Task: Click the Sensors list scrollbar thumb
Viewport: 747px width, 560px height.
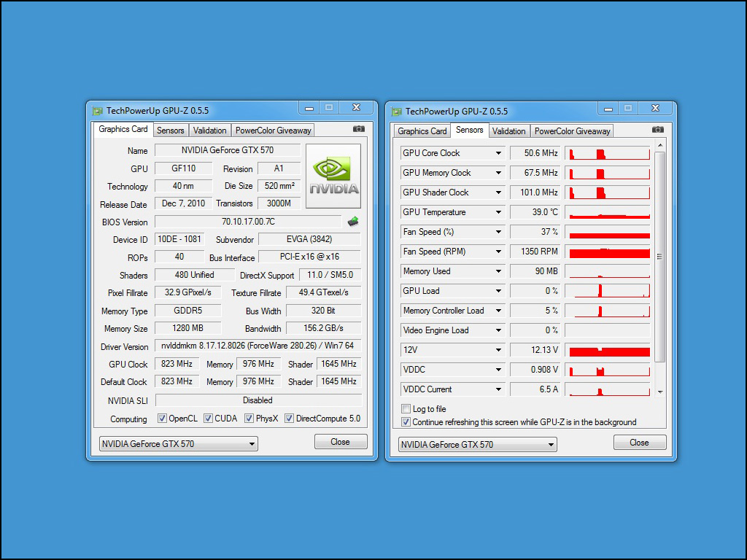Action: pos(659,257)
